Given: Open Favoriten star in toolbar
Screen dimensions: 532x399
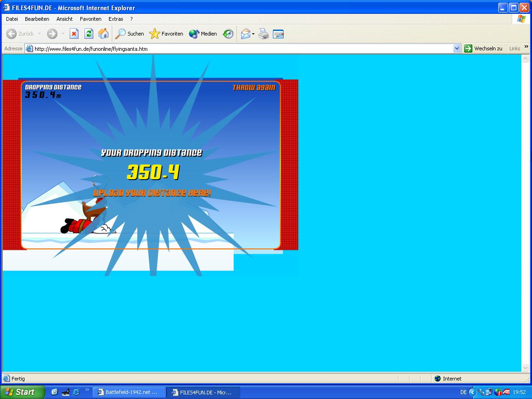Looking at the screenshot, I should coord(166,34).
